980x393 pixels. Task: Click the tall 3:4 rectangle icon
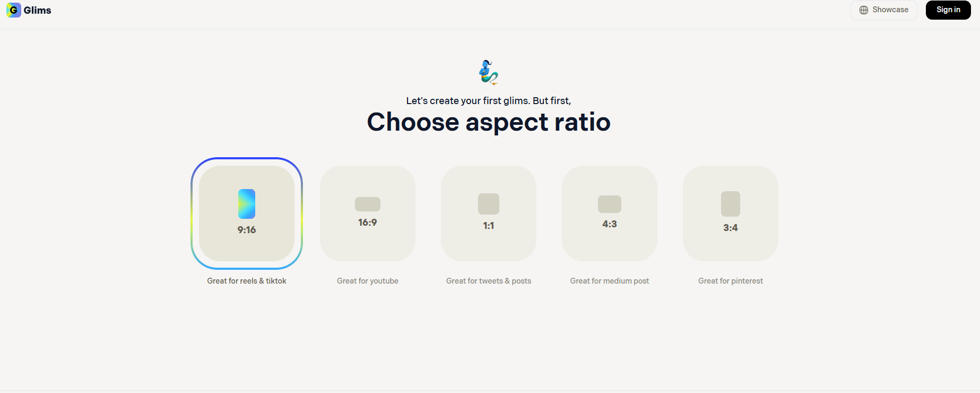(731, 204)
